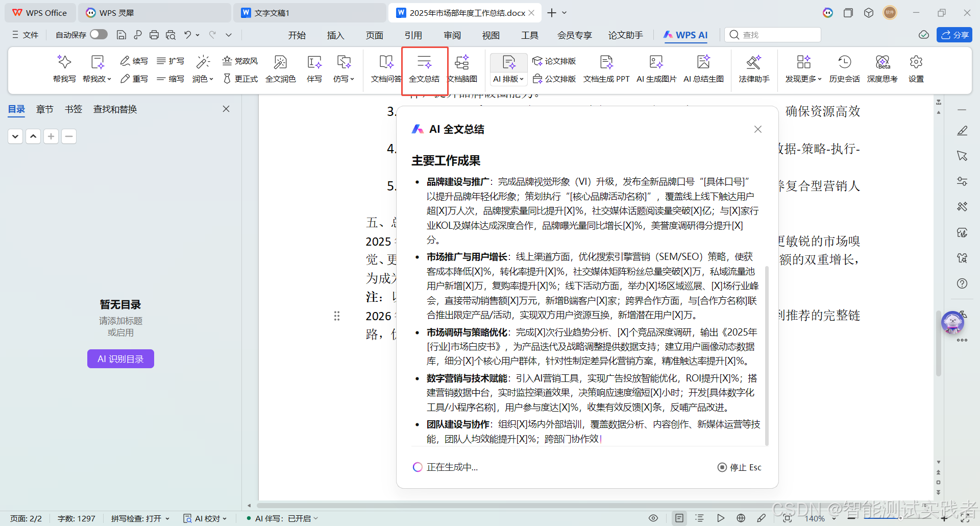Screen dimensions: 980x526
Task: Select the 文字脑图 mind map tool
Action: pos(462,69)
